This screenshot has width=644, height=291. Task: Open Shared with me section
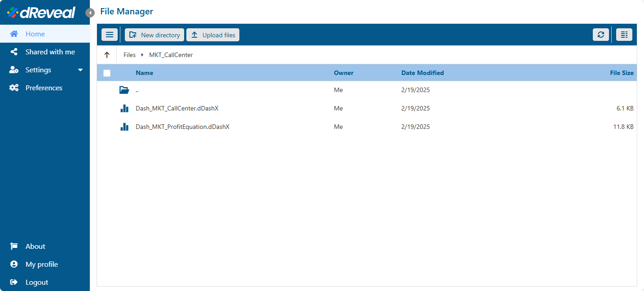(x=50, y=52)
